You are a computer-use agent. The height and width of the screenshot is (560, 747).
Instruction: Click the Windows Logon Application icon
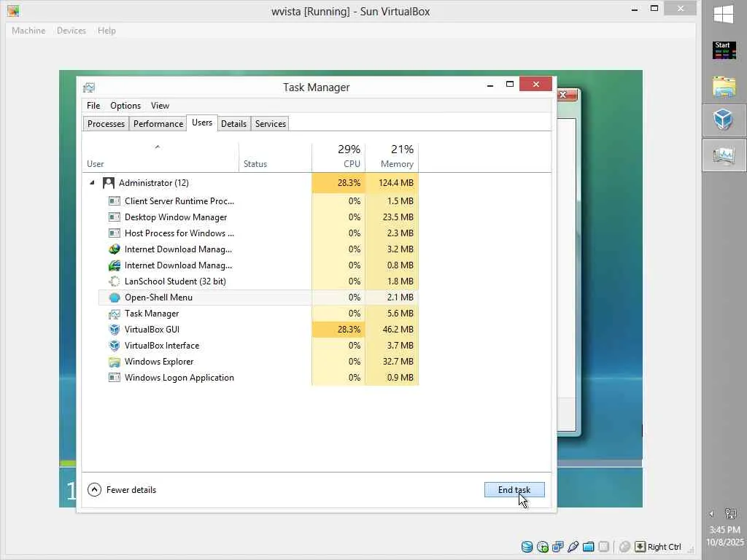115,378
